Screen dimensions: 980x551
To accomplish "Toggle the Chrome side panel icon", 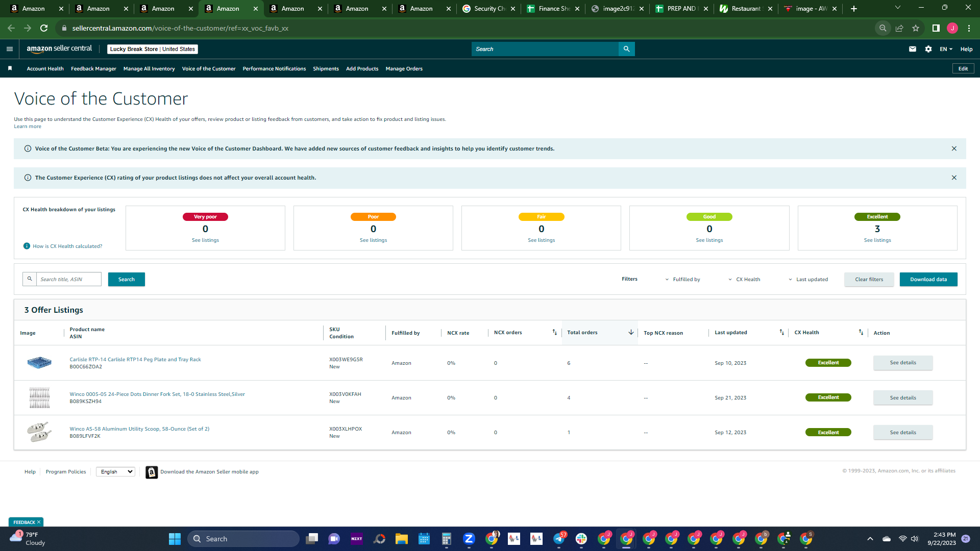I will (x=936, y=28).
